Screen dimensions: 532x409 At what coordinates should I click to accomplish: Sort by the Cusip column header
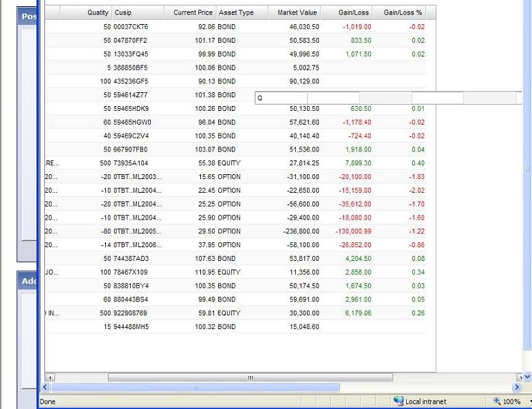138,12
